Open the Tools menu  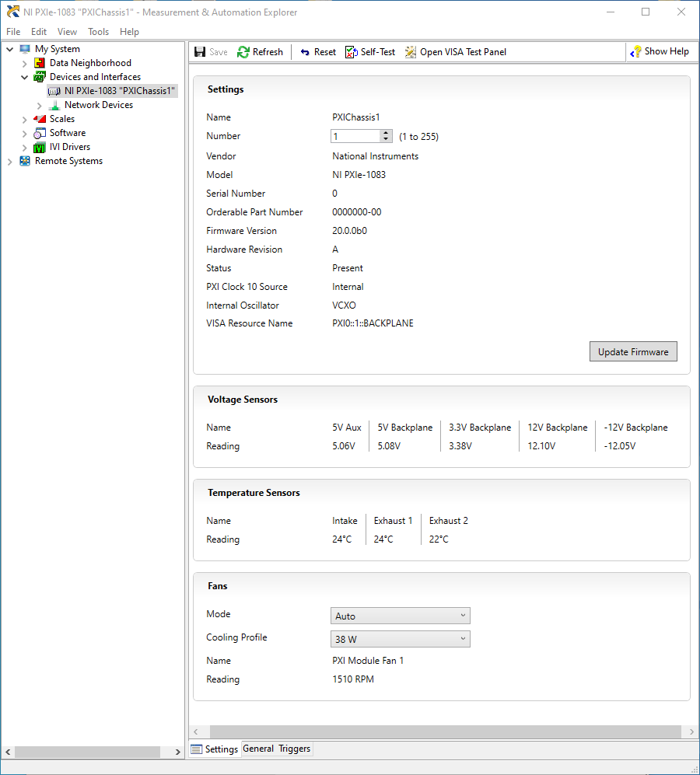click(98, 32)
